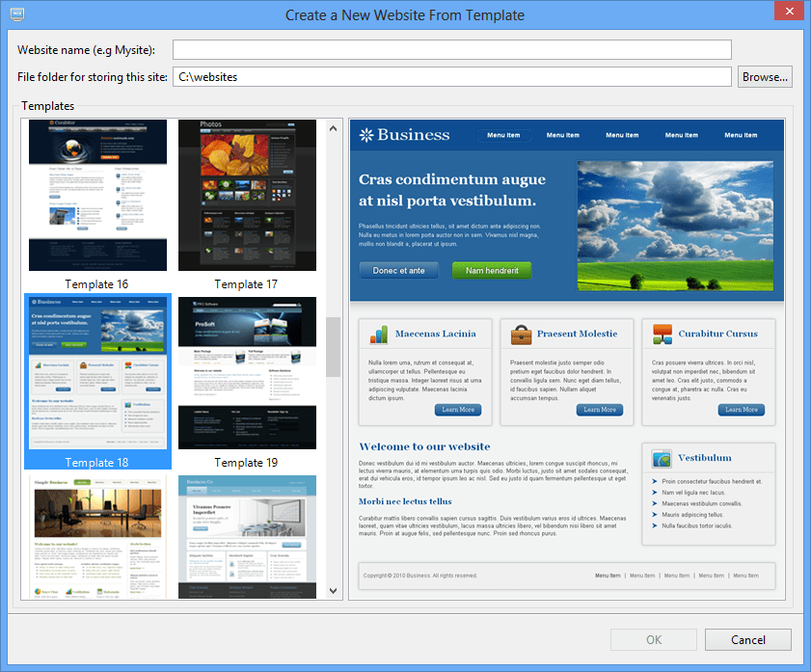Click the first Menu Item in the preview navigation
This screenshot has height=672, width=811.
pyautogui.click(x=503, y=135)
